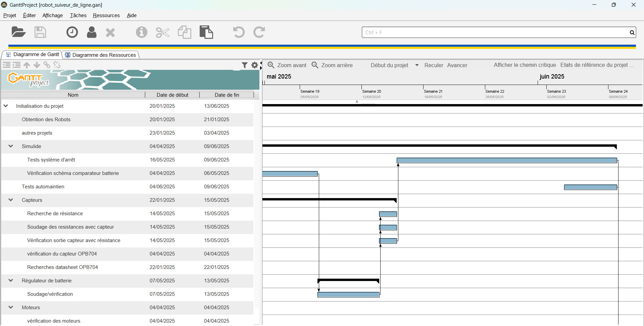Image resolution: width=644 pixels, height=326 pixels.
Task: Toggle the critical path display
Action: click(525, 65)
